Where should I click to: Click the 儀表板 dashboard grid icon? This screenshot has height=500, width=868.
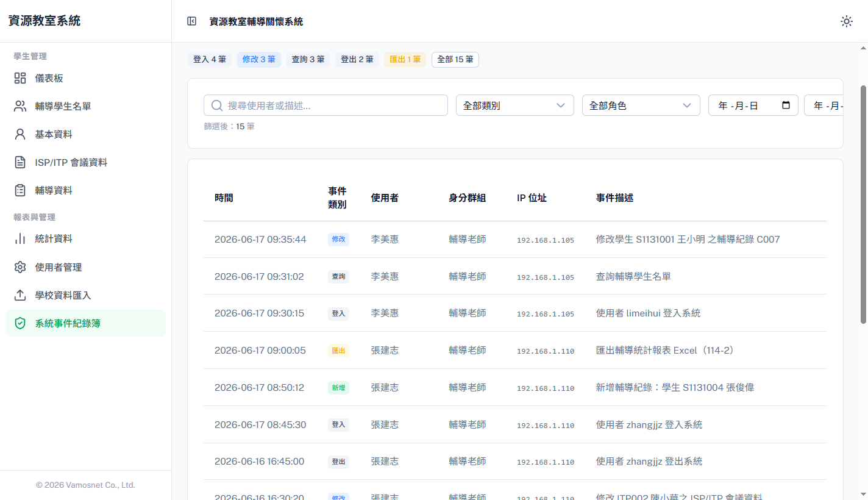20,78
